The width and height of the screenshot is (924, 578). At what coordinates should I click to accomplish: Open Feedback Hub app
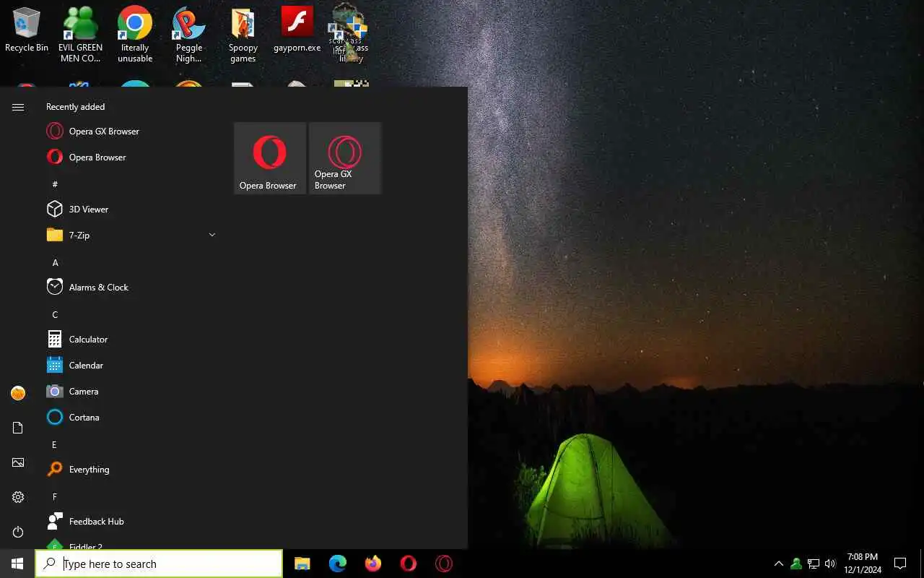pyautogui.click(x=130, y=522)
